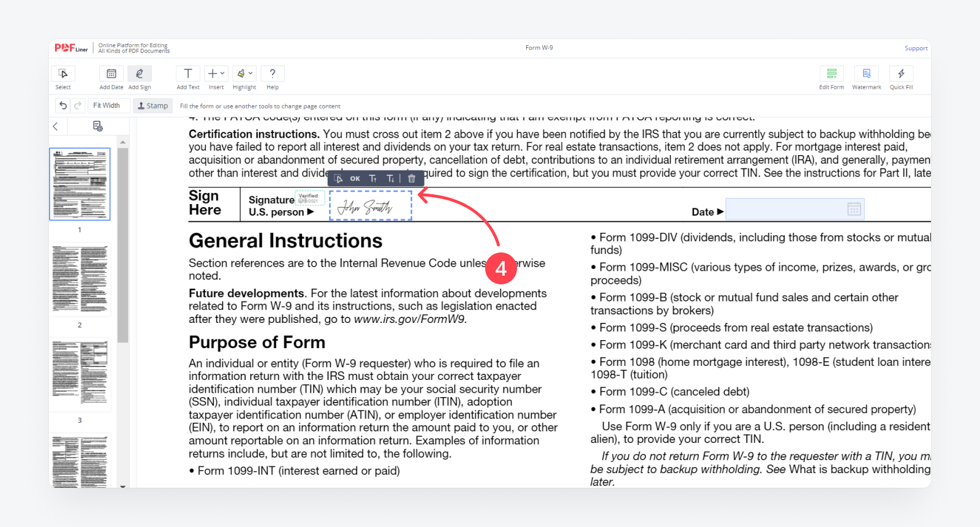This screenshot has height=527, width=980.
Task: Click the Purpose of Form heading
Action: [x=257, y=342]
